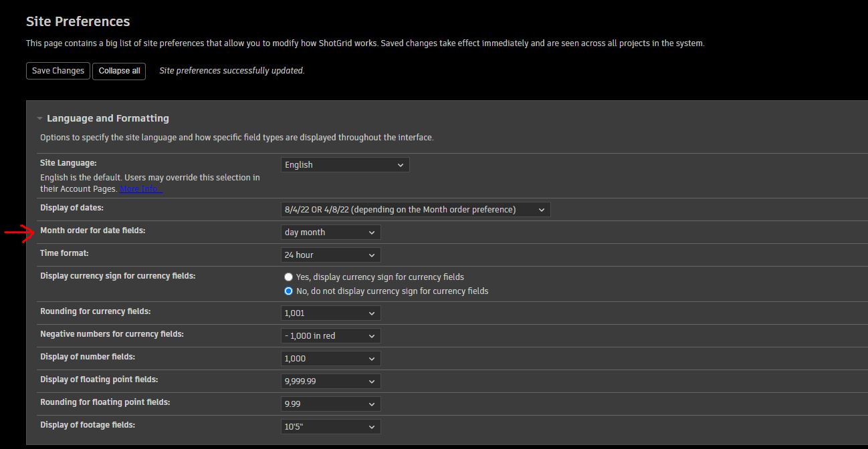The image size is (868, 449).
Task: Open Display of footage fields dropdown
Action: tap(330, 427)
